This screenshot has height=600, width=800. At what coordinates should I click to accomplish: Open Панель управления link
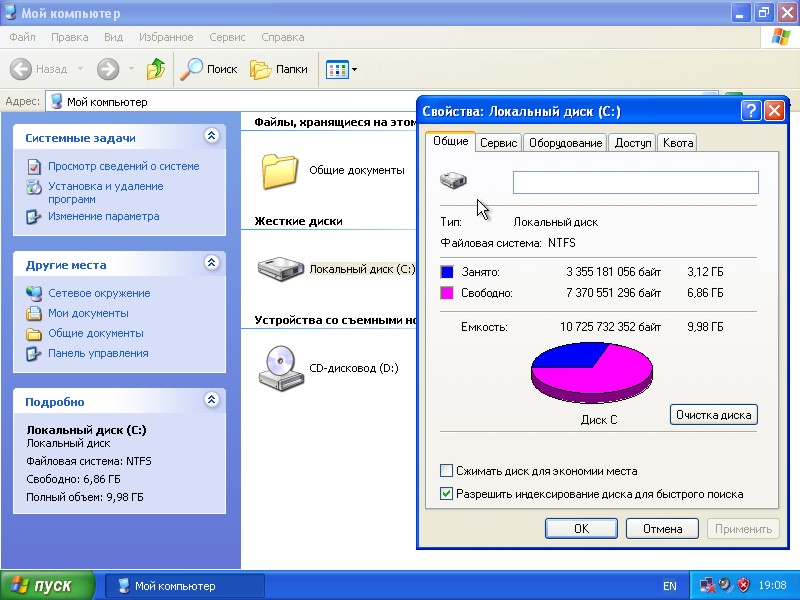tap(98, 353)
